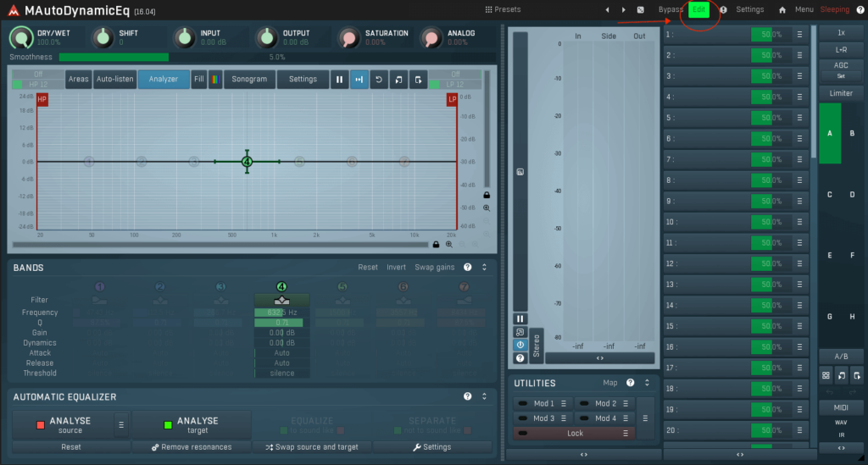Click Analyse target button
Image resolution: width=868 pixels, height=465 pixels.
pyautogui.click(x=192, y=424)
